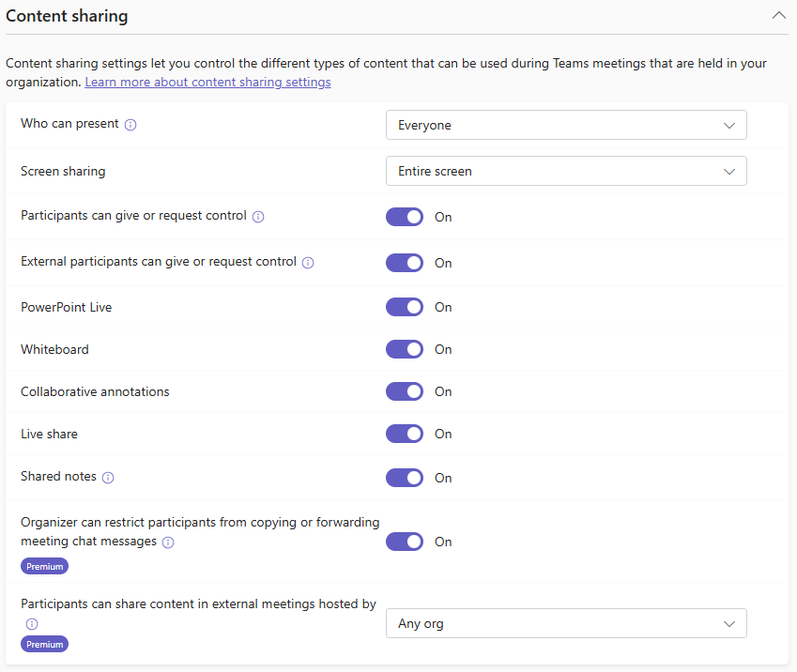Click info icon beside Participants can give or request control
The image size is (797, 672).
tap(258, 217)
